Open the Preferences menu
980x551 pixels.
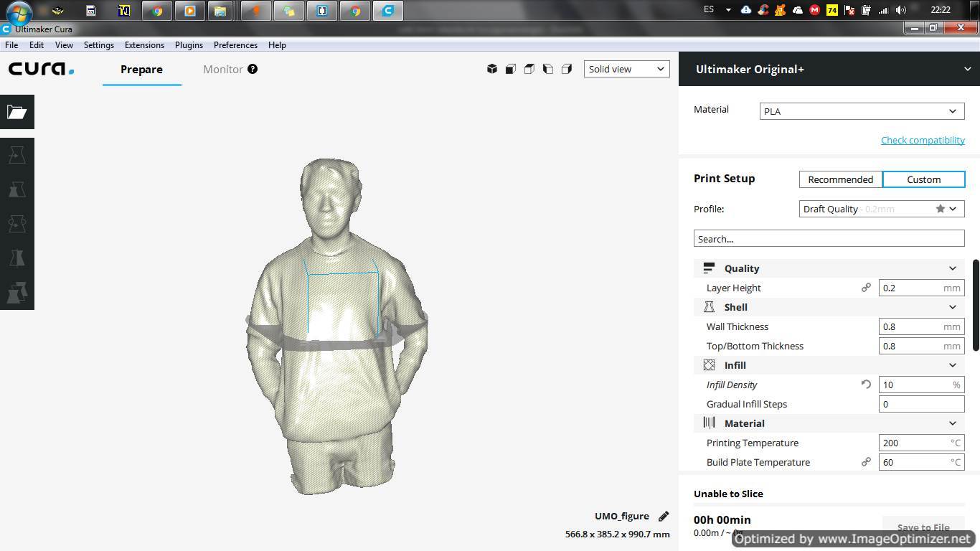pos(235,44)
